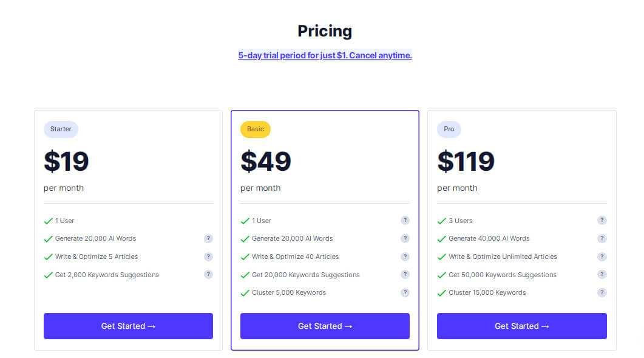The height and width of the screenshot is (358, 644).
Task: Select Get Started on the $119 Pro plan
Action: 521,326
